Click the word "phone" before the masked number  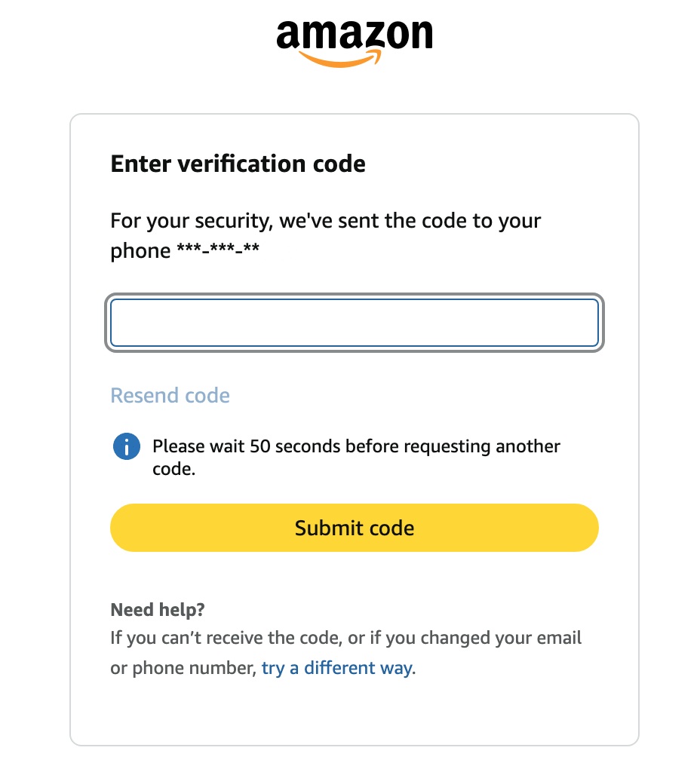140,250
